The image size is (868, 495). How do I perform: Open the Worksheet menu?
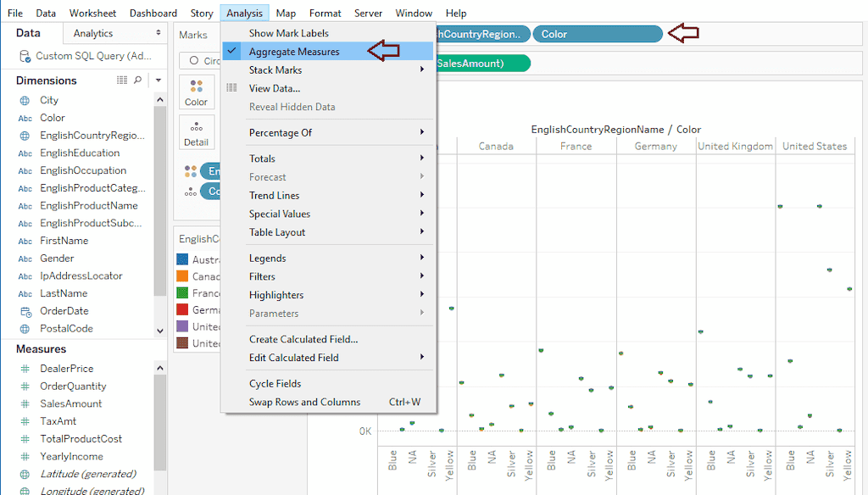[92, 13]
